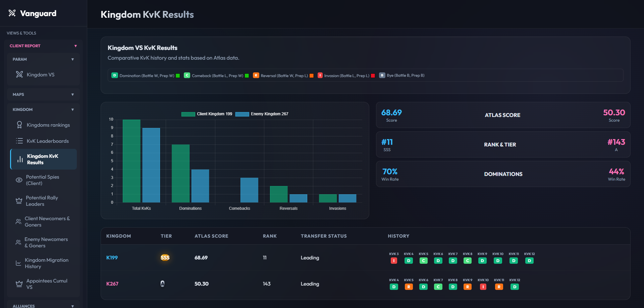Image resolution: width=644 pixels, height=308 pixels.
Task: Click the Potential Spies eye icon
Action: point(19,180)
